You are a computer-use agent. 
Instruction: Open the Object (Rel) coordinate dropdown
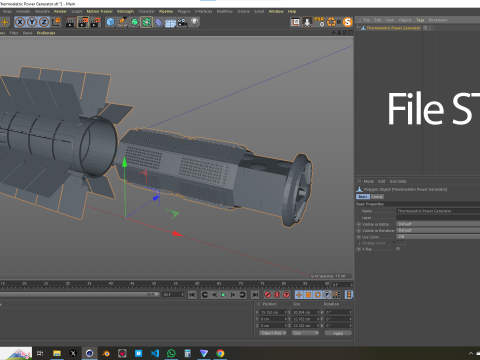pos(273,333)
